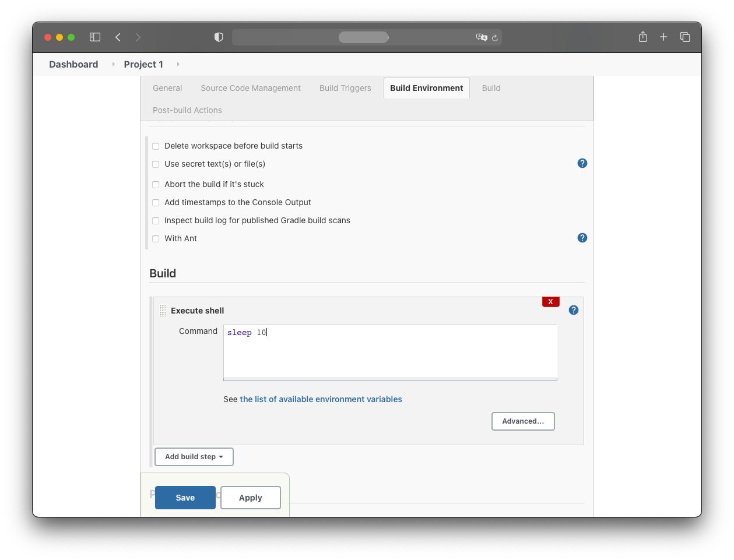The height and width of the screenshot is (560, 734).
Task: Show Safari tab overview
Action: (x=685, y=37)
